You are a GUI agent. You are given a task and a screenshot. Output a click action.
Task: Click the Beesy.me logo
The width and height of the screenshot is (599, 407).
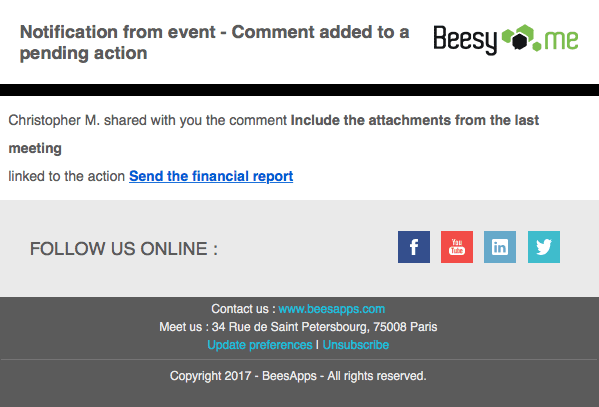coord(506,39)
